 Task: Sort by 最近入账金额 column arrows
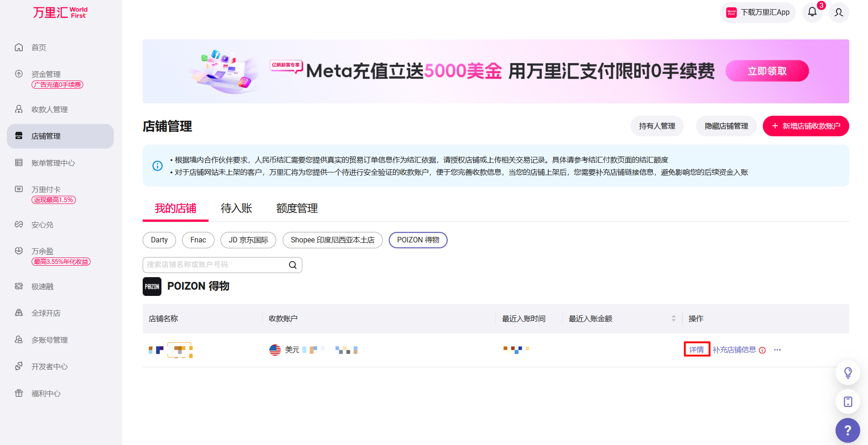[674, 318]
